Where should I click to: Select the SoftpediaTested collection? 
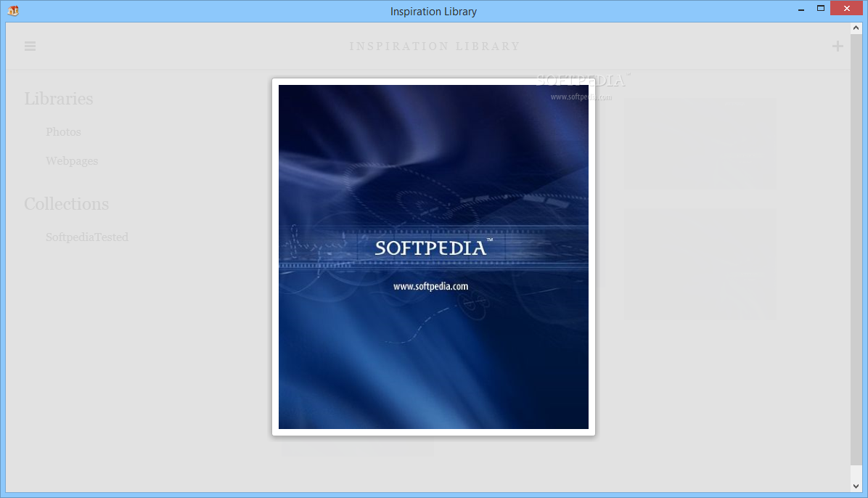point(87,237)
